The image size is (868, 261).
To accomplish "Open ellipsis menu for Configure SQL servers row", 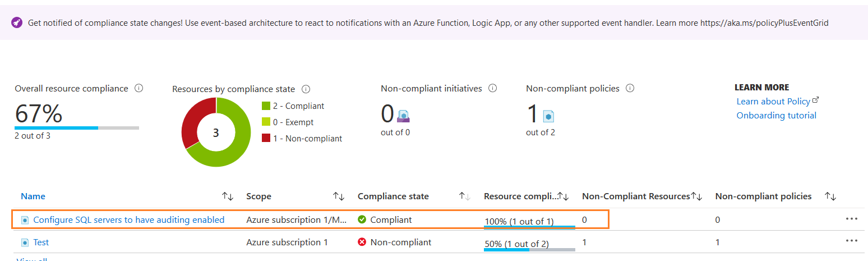I will (x=851, y=218).
